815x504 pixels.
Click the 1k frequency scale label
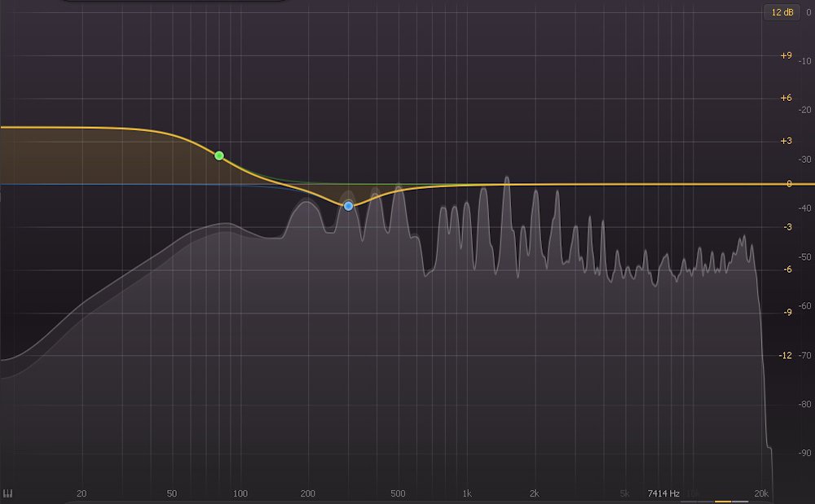[x=466, y=493]
